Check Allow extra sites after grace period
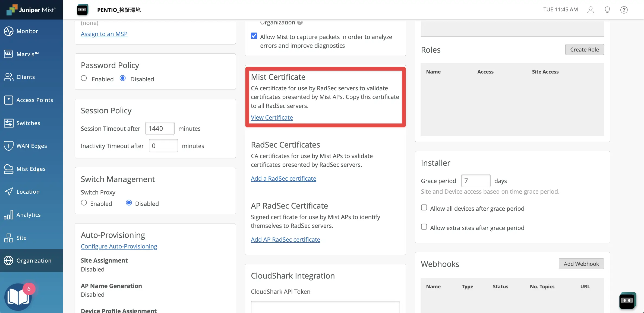This screenshot has width=644, height=313. [x=424, y=227]
